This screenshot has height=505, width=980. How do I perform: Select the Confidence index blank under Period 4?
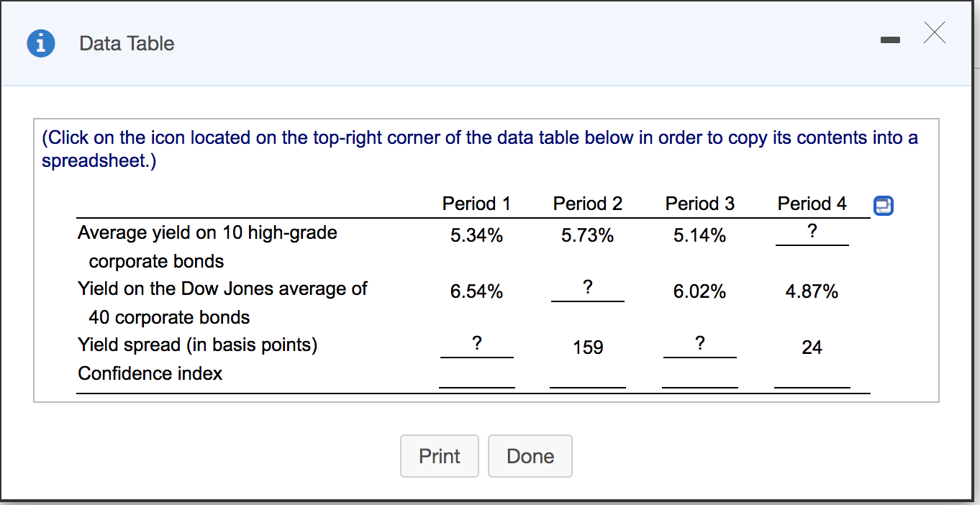(812, 381)
